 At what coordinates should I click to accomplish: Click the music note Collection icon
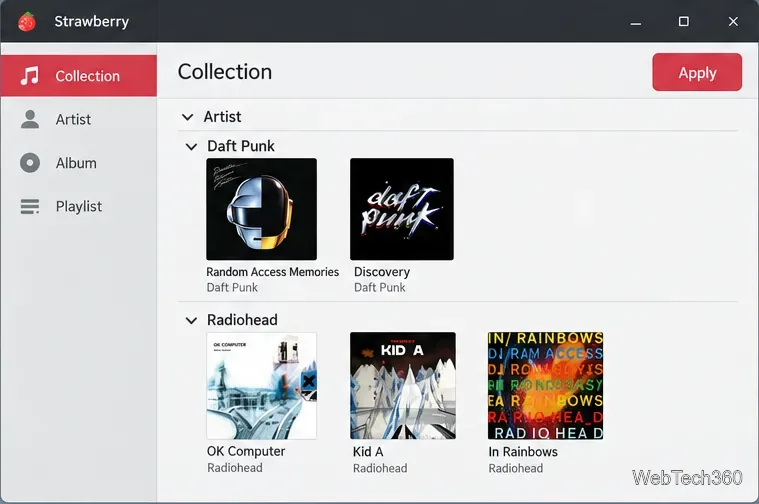point(30,76)
